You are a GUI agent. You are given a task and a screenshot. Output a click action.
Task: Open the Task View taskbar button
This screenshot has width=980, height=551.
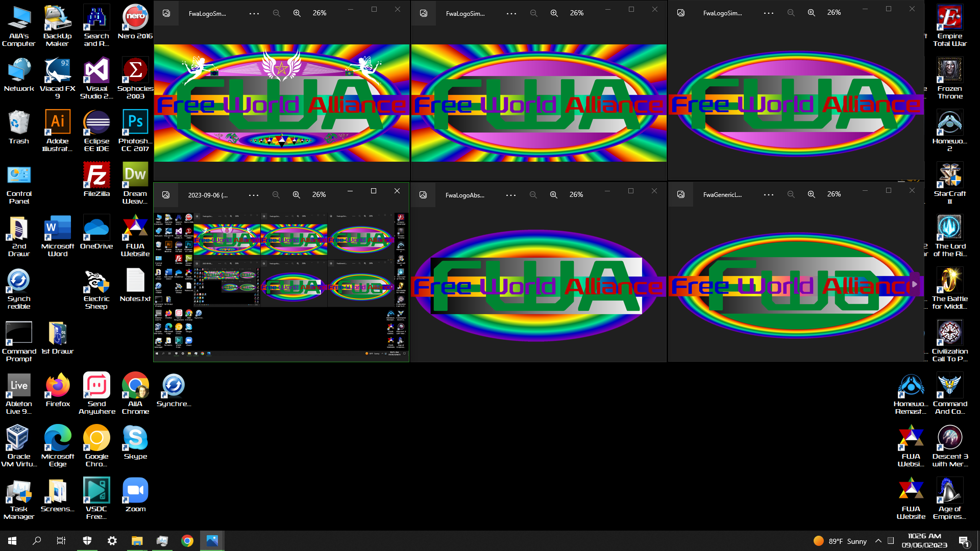[x=61, y=541]
